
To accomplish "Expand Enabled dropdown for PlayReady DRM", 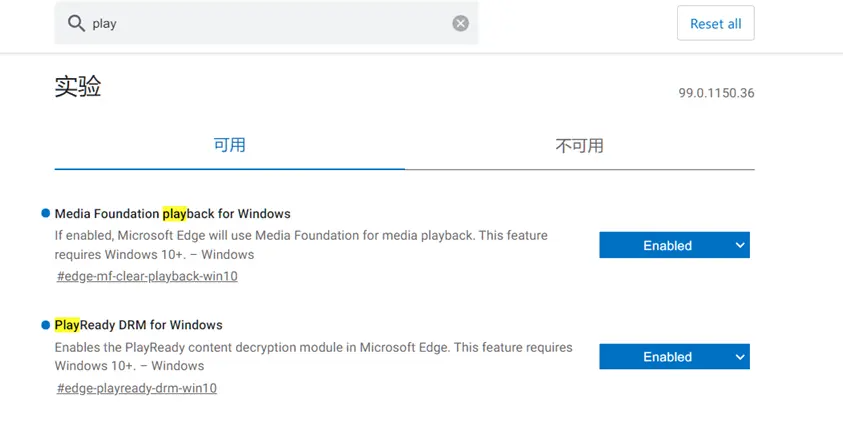I will coord(674,356).
